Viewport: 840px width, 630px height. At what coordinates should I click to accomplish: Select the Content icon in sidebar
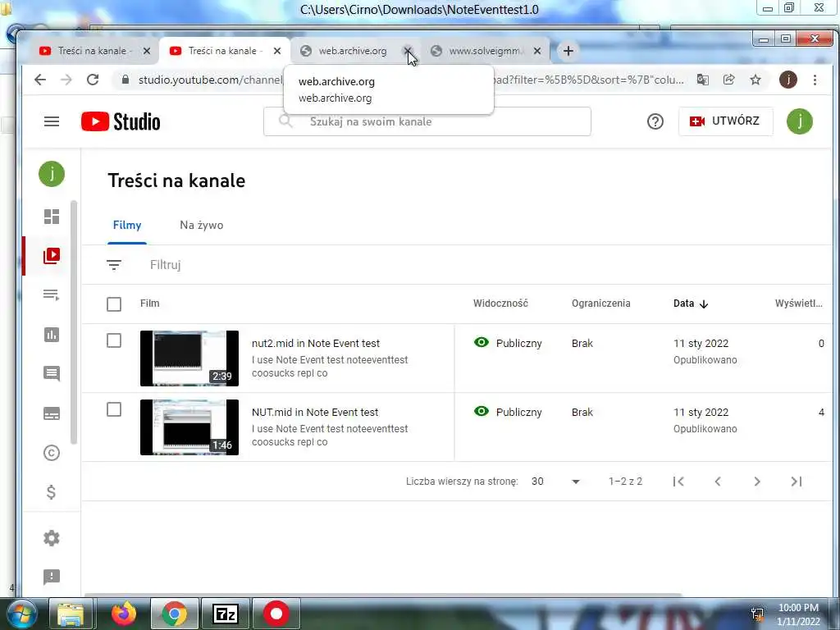[x=52, y=256]
